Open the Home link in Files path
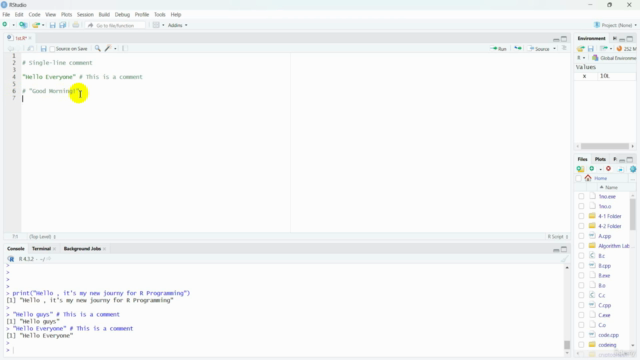The height and width of the screenshot is (360, 640). (x=600, y=178)
